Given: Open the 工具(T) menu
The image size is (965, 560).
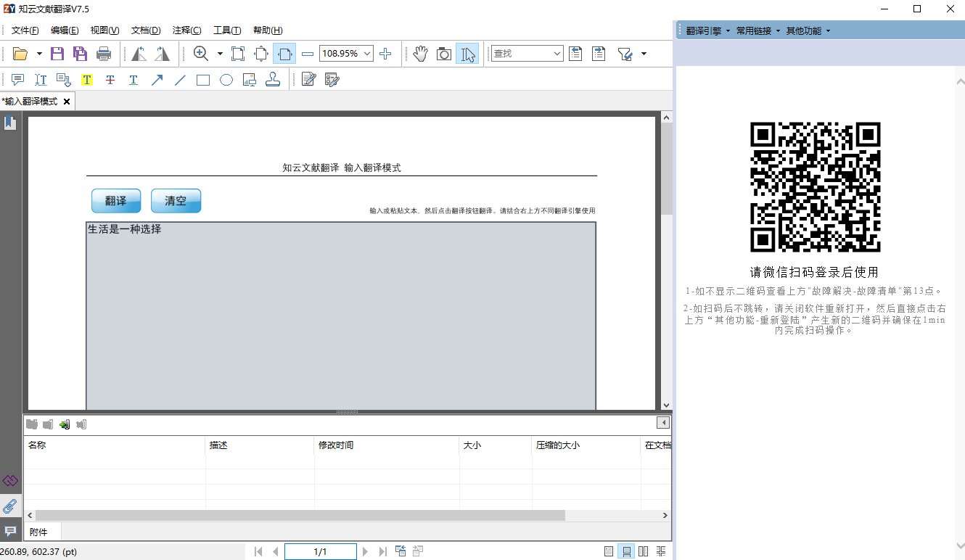Looking at the screenshot, I should click(226, 30).
